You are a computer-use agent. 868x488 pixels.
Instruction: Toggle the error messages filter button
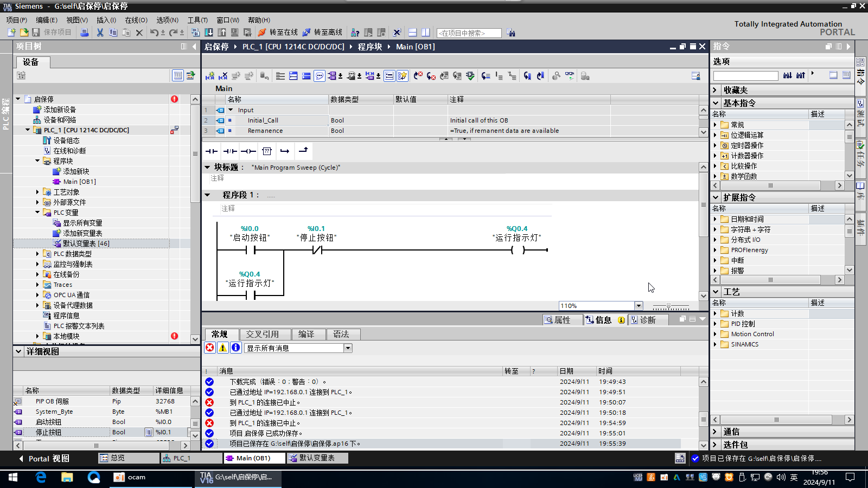pyautogui.click(x=210, y=348)
